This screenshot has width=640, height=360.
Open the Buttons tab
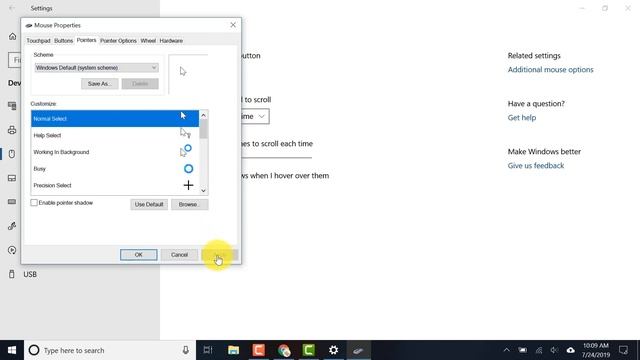[x=63, y=41]
